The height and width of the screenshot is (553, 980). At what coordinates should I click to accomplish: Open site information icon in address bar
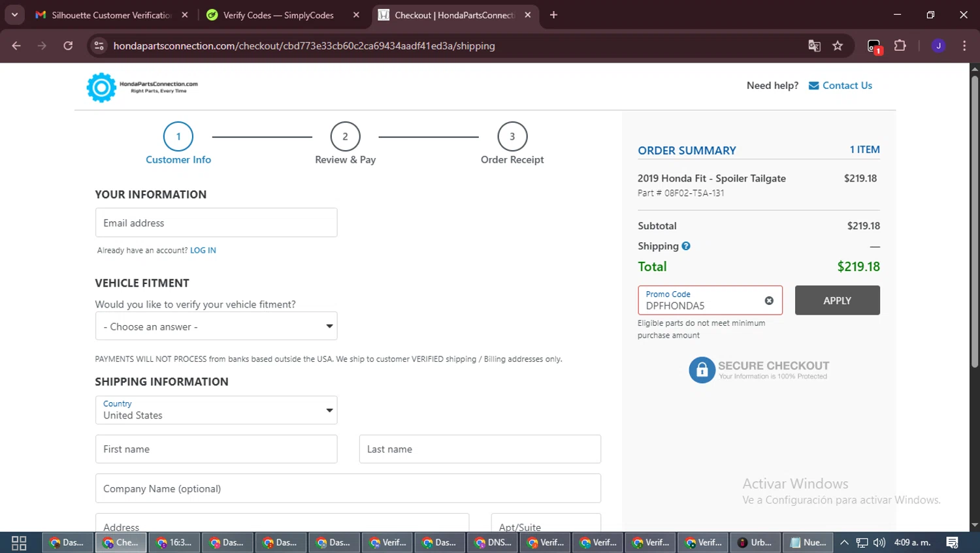pyautogui.click(x=99, y=46)
